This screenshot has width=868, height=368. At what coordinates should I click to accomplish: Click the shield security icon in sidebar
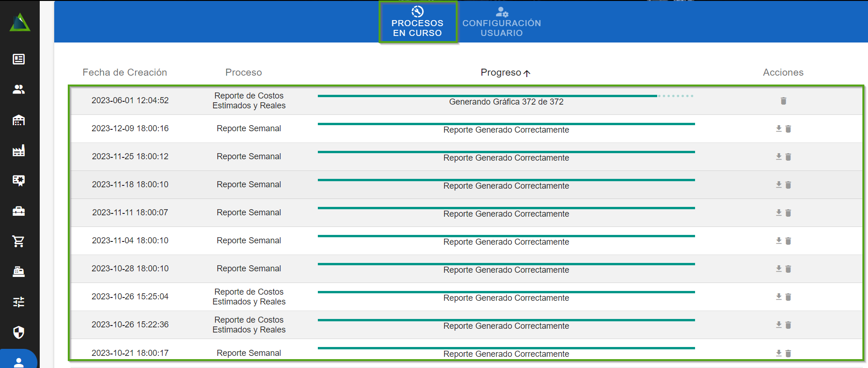(19, 332)
